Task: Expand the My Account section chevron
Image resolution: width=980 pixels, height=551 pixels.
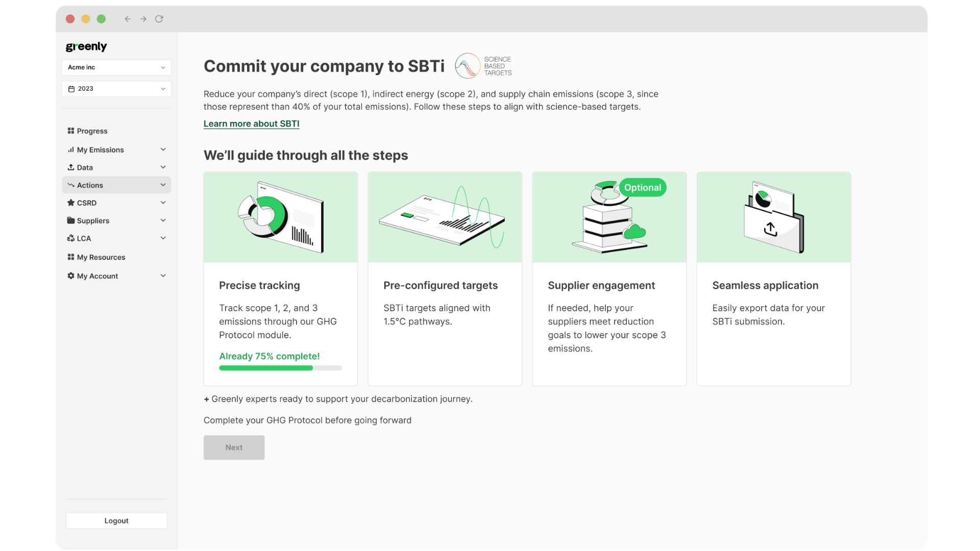Action: [163, 276]
